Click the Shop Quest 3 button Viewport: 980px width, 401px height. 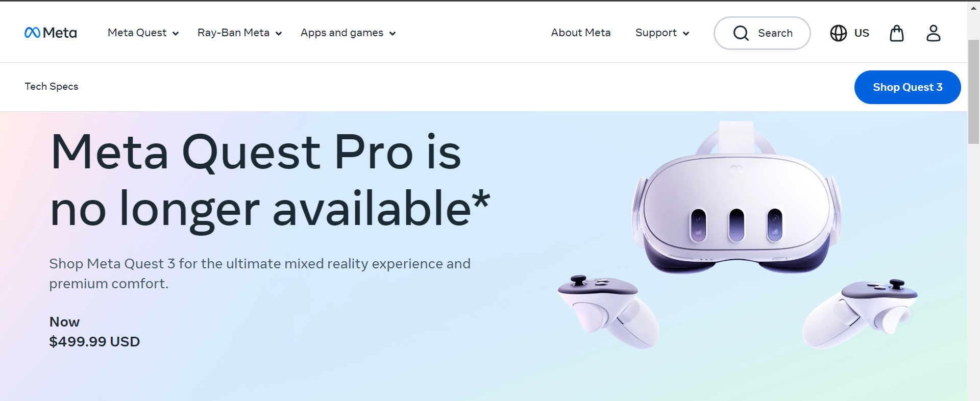908,87
